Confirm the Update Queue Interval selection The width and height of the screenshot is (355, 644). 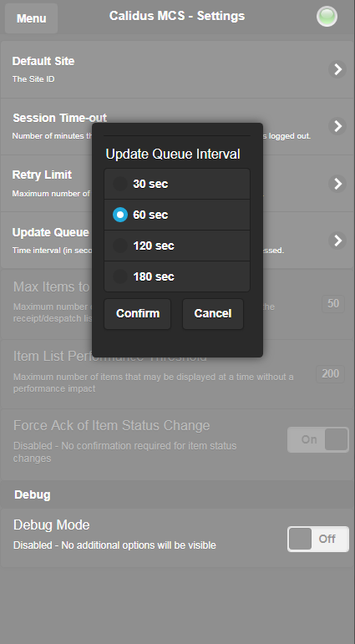(x=138, y=314)
